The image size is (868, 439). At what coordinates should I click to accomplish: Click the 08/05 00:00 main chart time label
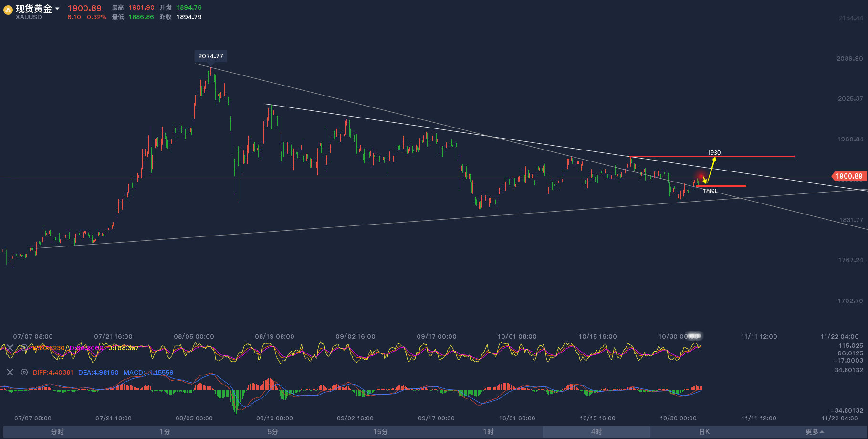tap(194, 337)
